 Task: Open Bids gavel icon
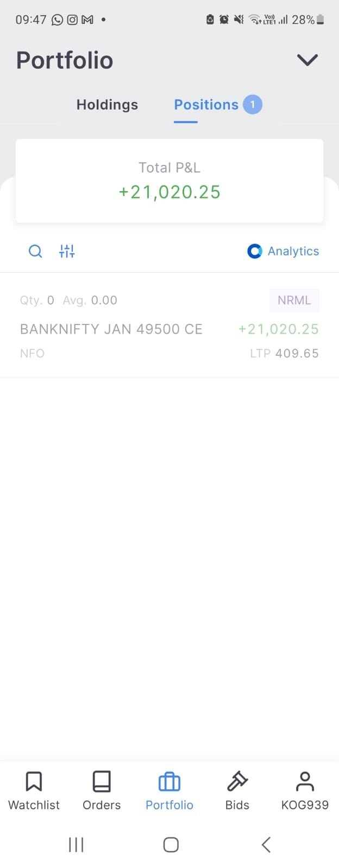pos(237,782)
